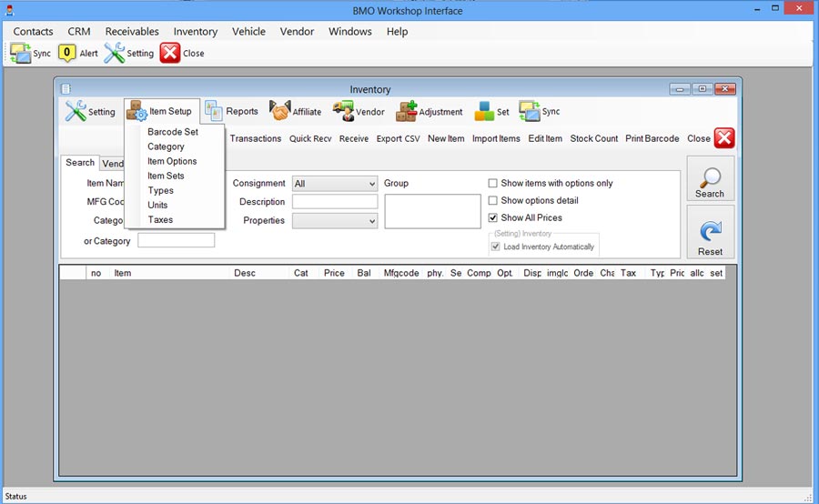The height and width of the screenshot is (504, 819).
Task: Click the Import Items button
Action: 496,138
